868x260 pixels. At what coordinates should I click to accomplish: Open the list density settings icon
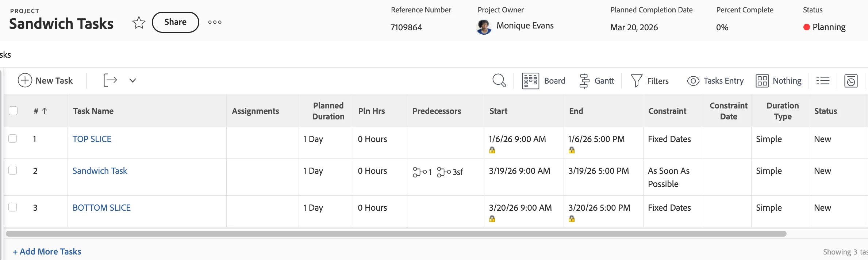pos(823,81)
